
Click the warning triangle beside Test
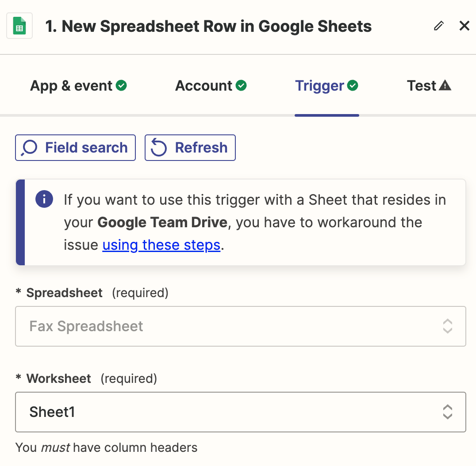click(445, 85)
